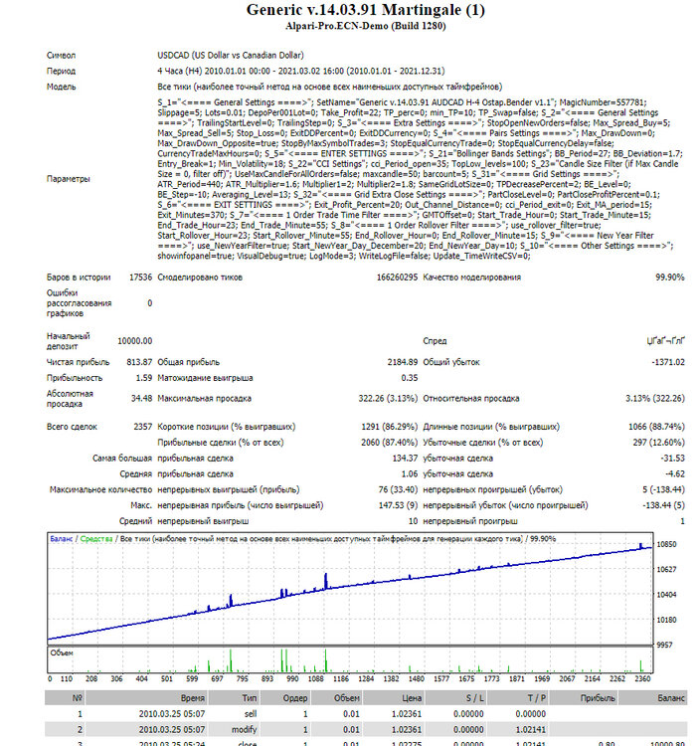Click the period value starting '4 Часа (H4)'
Viewport: 700px width, 746px height.
pyautogui.click(x=301, y=71)
